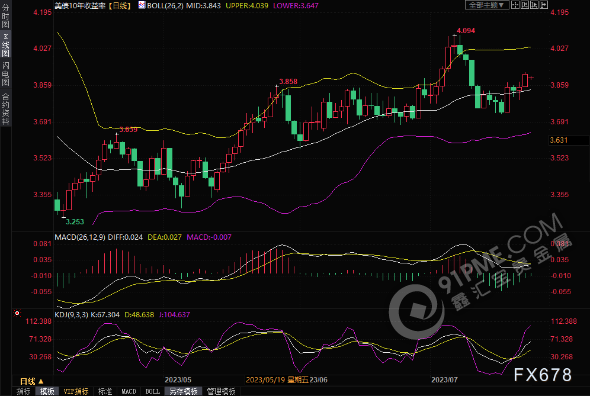Click the 【日线】 period label in the title
The height and width of the screenshot is (396, 590).
(x=119, y=6)
